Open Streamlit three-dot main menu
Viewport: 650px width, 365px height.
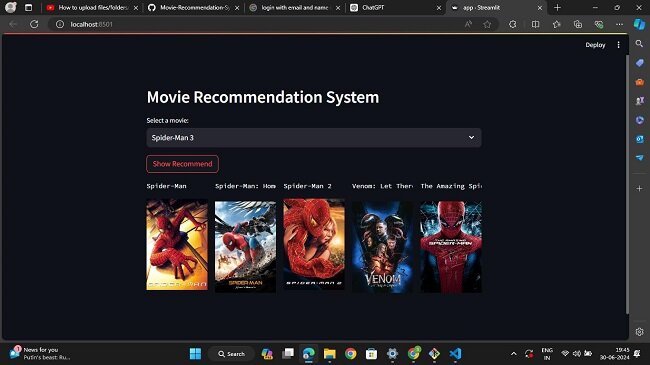coord(618,45)
